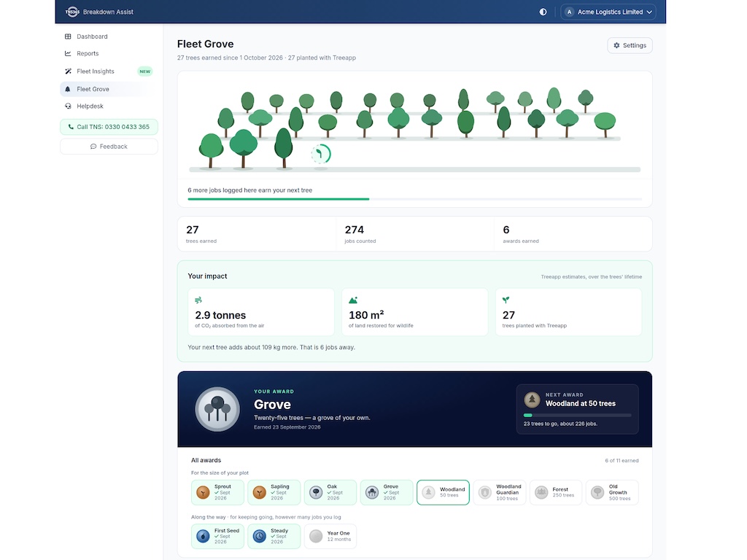Click the Next Award Woodland card icon
This screenshot has width=747, height=560.
[532, 400]
